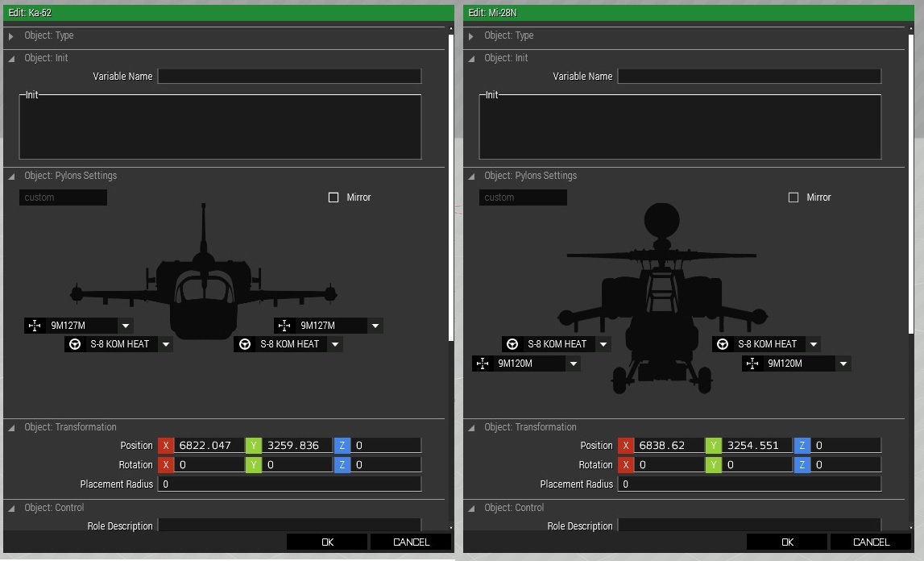Click gunner icon of Mi-28N left 9M120M pylon
The width and height of the screenshot is (924, 561).
click(x=483, y=364)
